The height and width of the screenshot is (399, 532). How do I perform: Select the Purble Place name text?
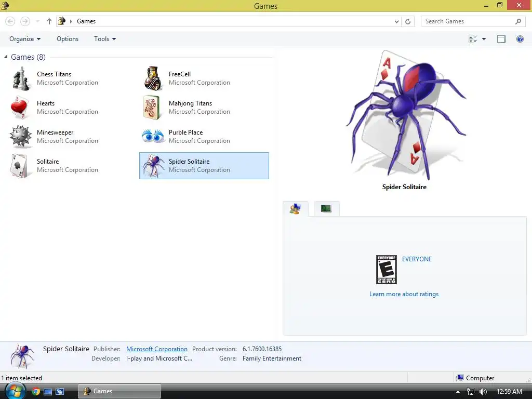(x=185, y=132)
